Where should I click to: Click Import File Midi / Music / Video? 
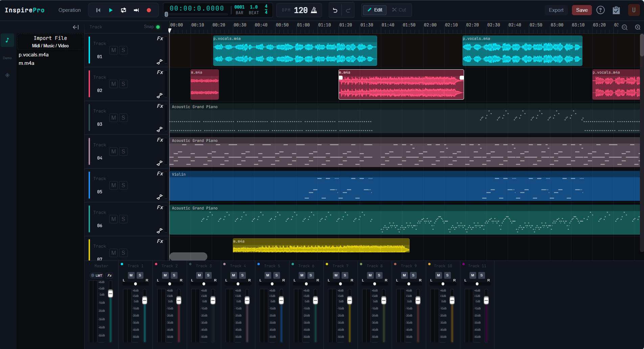click(x=50, y=42)
